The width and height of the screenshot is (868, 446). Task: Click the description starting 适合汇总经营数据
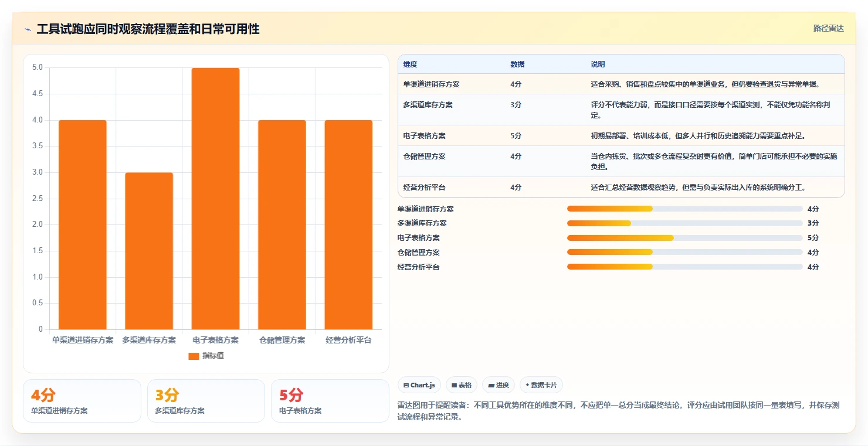[x=698, y=188]
